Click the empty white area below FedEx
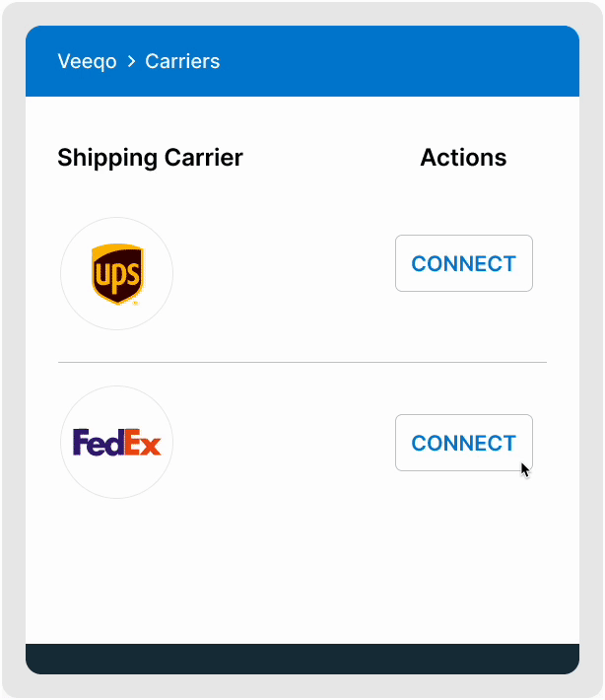 click(302, 572)
